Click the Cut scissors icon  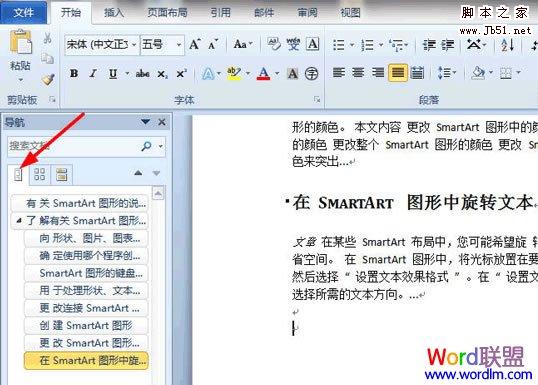point(47,38)
